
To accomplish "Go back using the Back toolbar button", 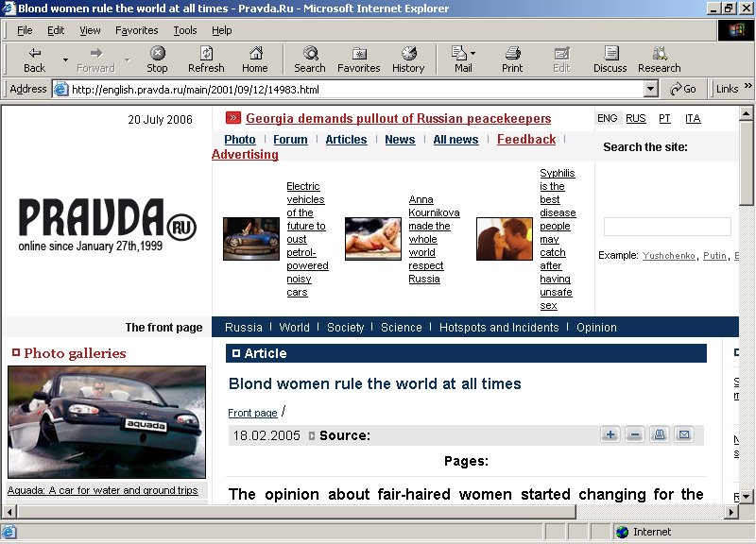I will click(x=34, y=59).
